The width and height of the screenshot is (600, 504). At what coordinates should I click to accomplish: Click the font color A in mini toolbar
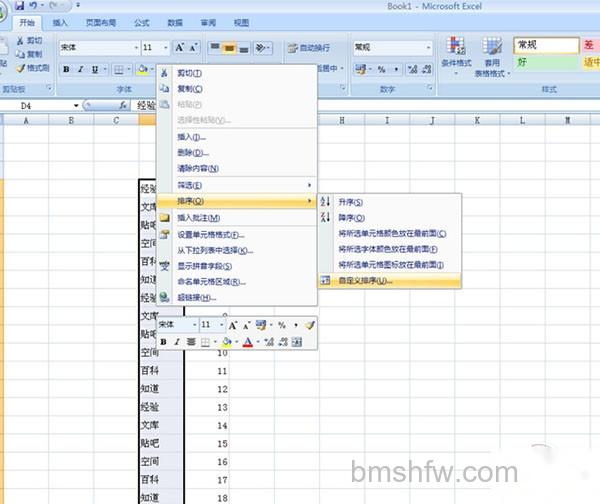tap(248, 342)
